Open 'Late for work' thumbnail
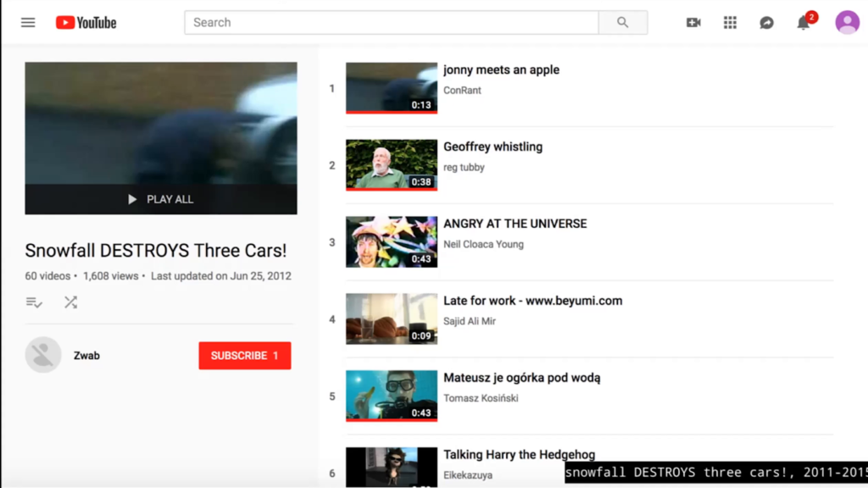 (392, 319)
